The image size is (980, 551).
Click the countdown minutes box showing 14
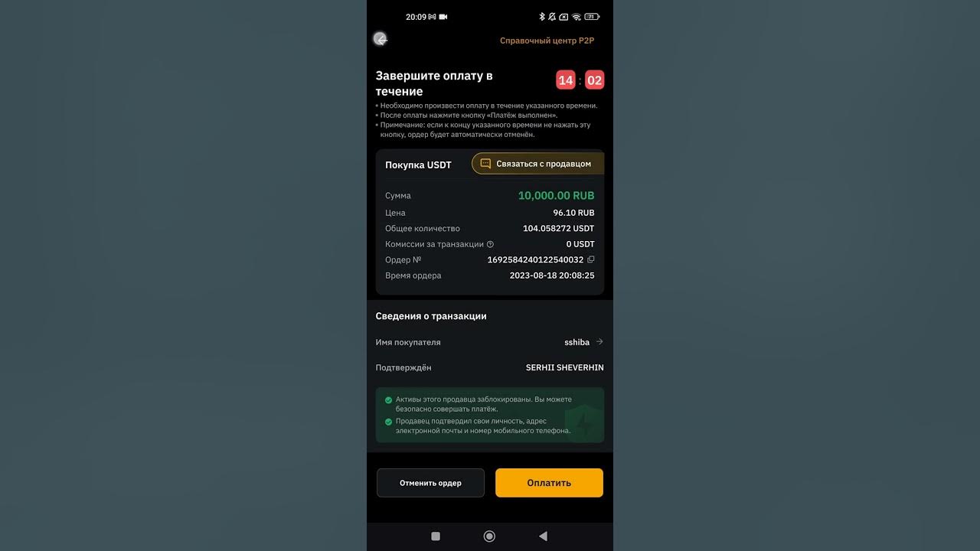(x=566, y=80)
